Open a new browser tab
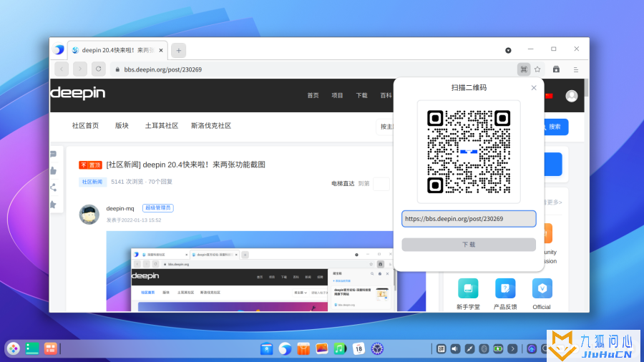The image size is (644, 362). pos(179,51)
